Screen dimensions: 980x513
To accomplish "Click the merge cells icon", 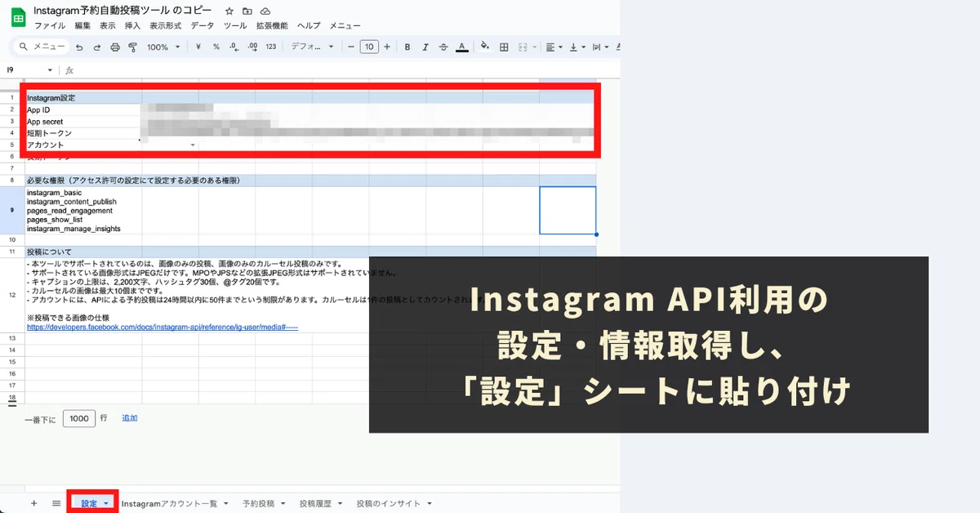I will (x=523, y=47).
